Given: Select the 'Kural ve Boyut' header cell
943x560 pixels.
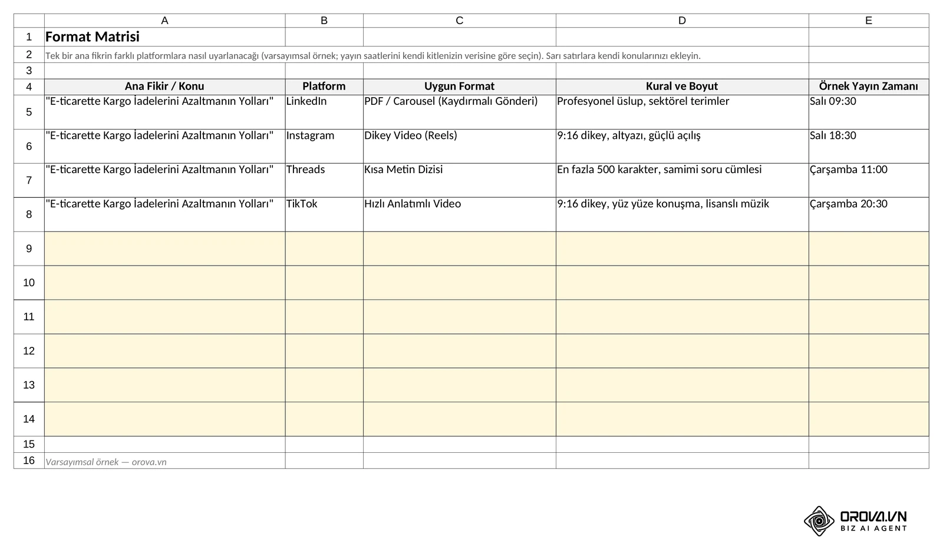Looking at the screenshot, I should pyautogui.click(x=682, y=87).
